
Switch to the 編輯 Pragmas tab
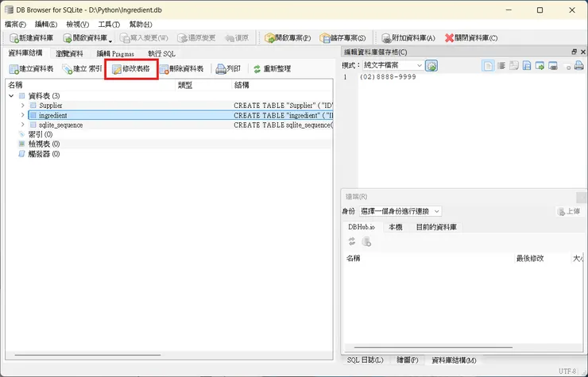pos(115,54)
